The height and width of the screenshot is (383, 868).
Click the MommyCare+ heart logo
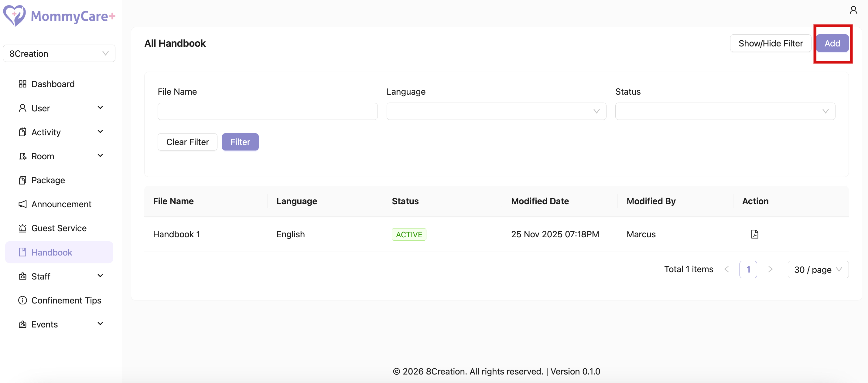pyautogui.click(x=14, y=15)
